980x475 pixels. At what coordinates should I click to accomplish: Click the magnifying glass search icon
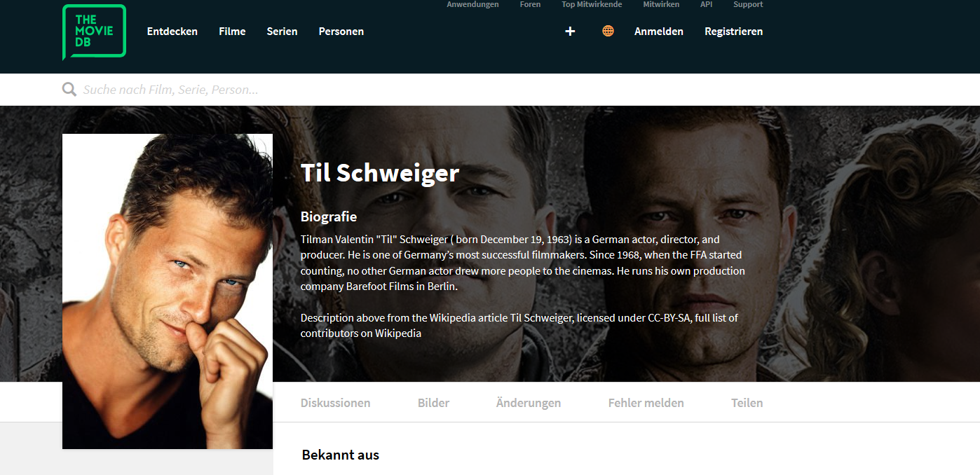click(x=69, y=90)
